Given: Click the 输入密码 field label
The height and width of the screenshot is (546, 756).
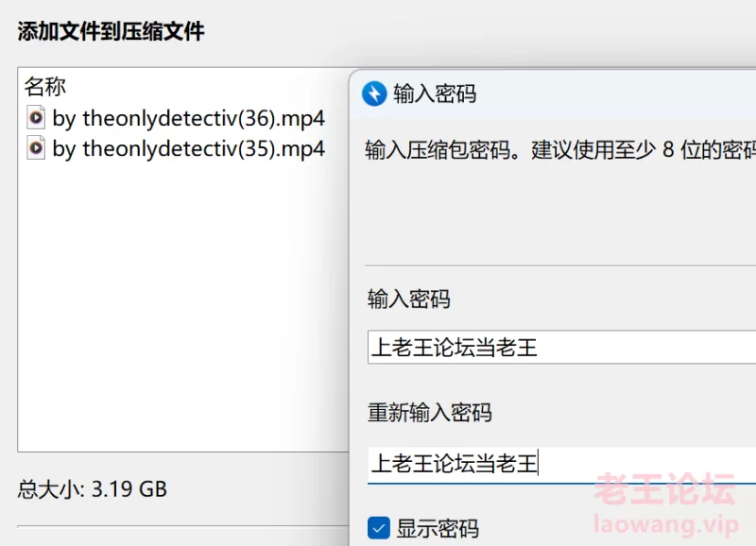Looking at the screenshot, I should [x=409, y=299].
